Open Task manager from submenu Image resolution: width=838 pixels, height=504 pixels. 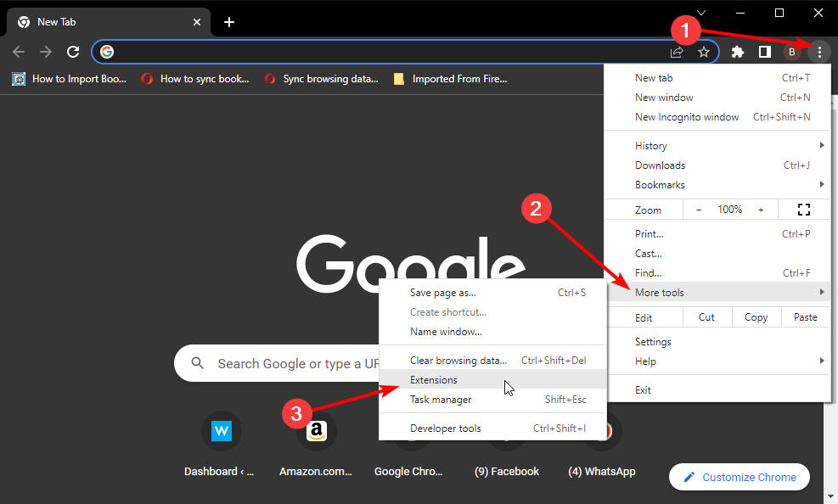(492, 400)
